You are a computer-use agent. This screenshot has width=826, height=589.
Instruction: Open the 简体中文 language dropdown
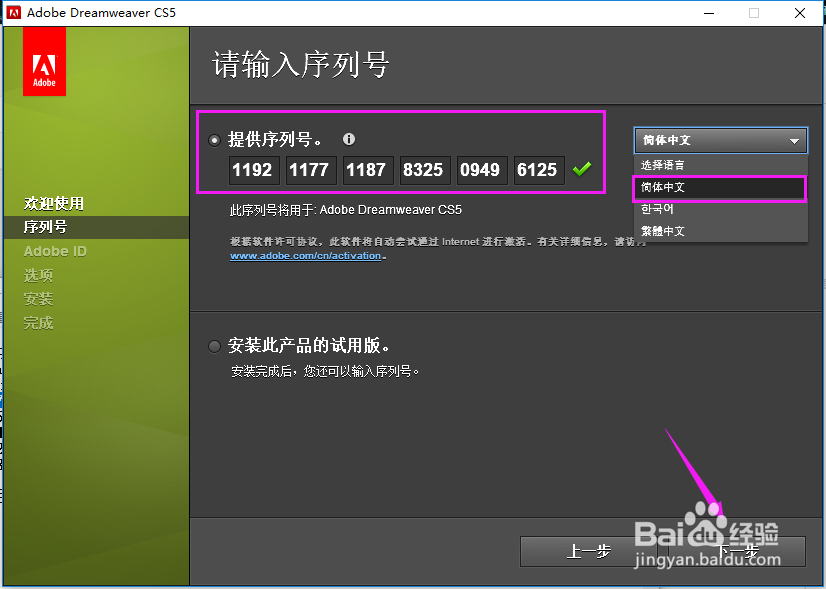(721, 140)
